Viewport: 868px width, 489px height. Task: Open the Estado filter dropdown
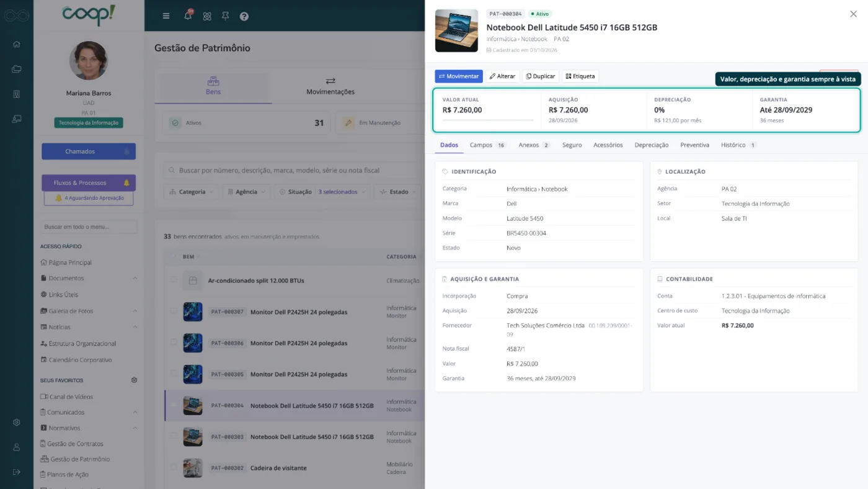tap(397, 192)
